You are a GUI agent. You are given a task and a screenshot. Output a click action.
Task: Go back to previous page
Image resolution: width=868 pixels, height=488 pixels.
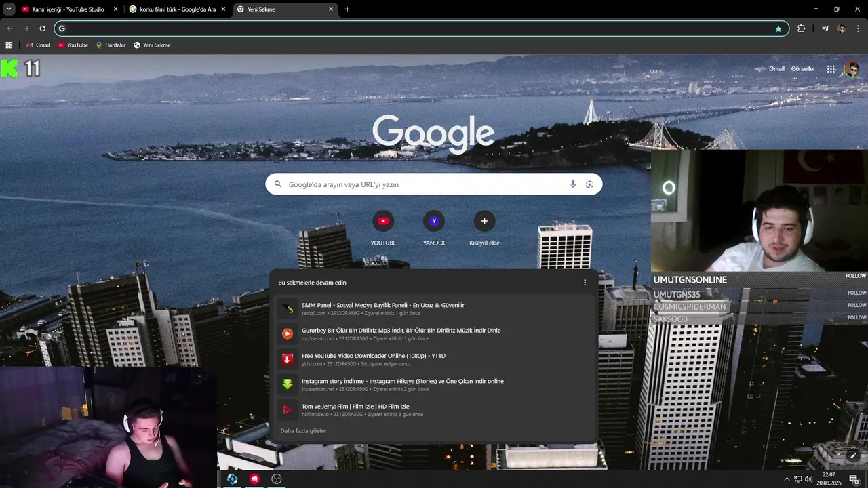point(9,28)
